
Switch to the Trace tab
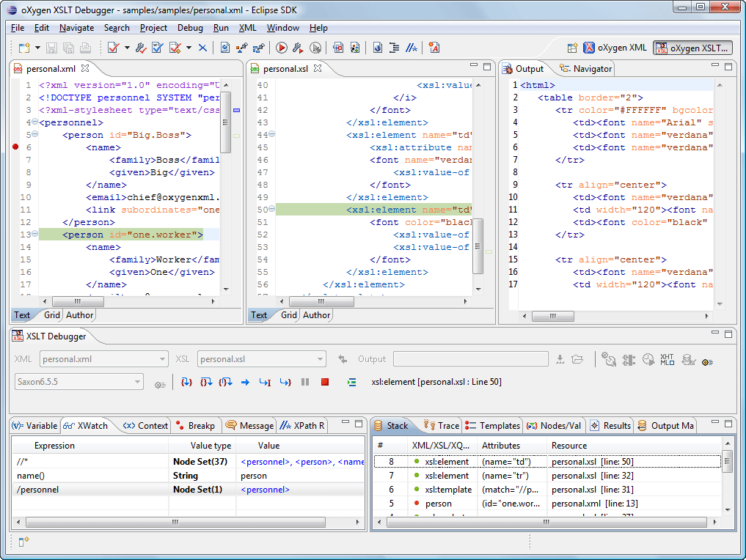442,425
